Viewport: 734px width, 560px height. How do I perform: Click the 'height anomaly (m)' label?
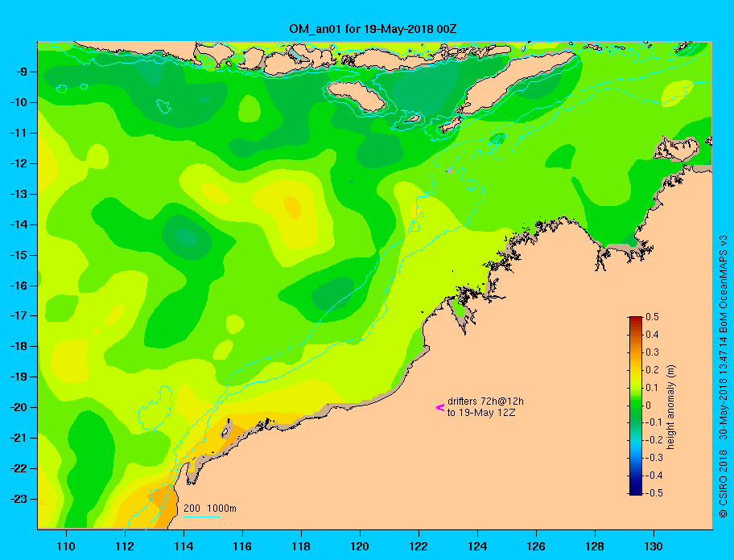click(x=670, y=407)
